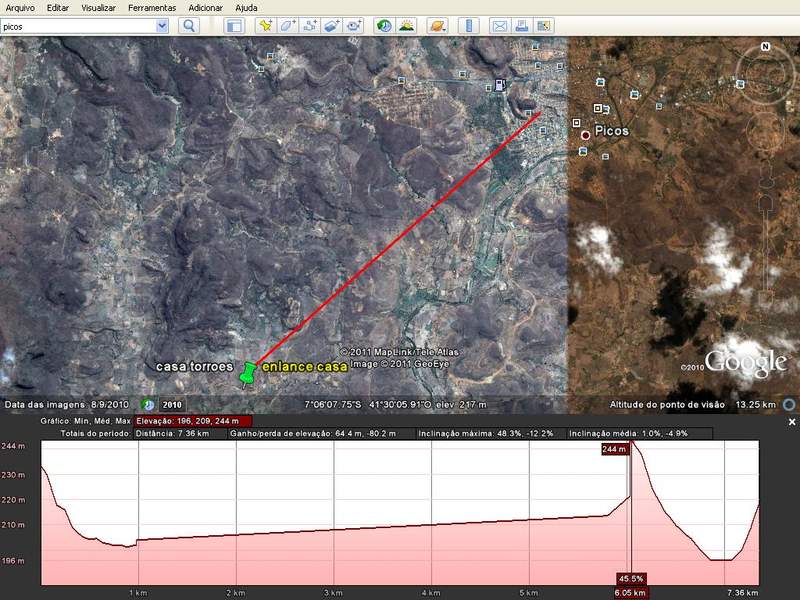Click 'Inclinação média: 1.0%, -4.9%' field

639,434
